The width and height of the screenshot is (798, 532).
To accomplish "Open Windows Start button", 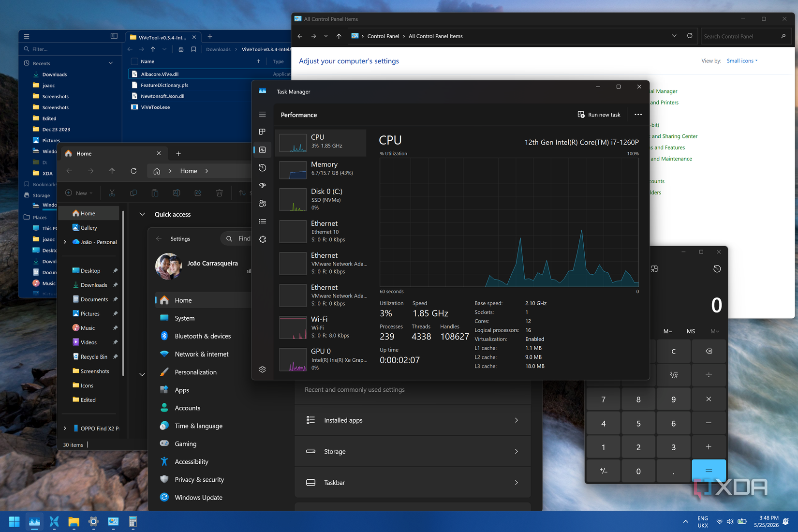I will 15,521.
